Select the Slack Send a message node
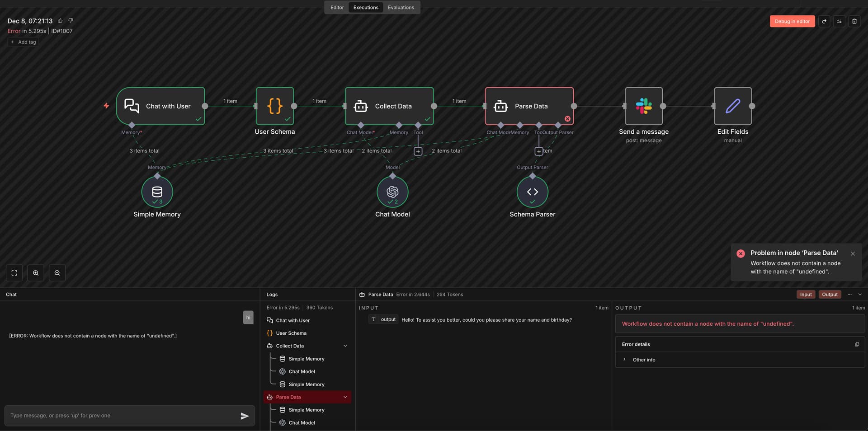Viewport: 868px width, 431px height. 644,106
